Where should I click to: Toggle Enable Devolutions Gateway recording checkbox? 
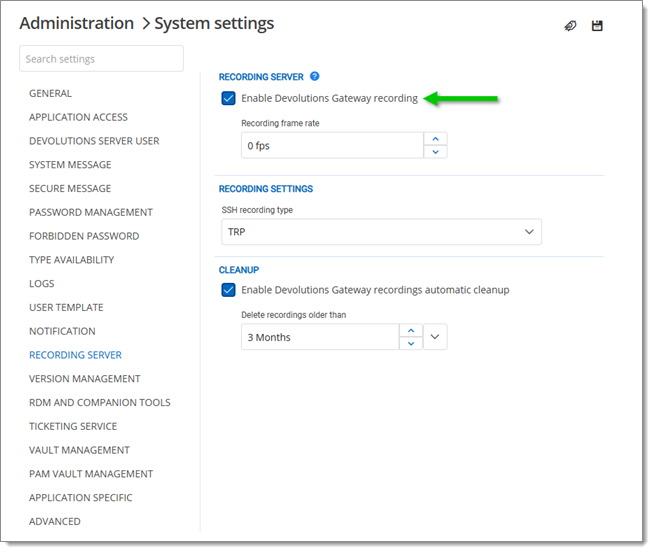[228, 98]
